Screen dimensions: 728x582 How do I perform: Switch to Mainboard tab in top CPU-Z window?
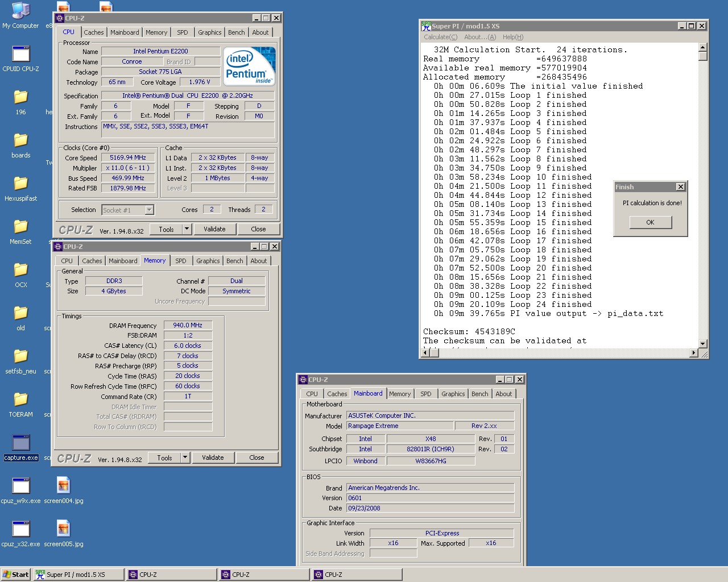coord(125,32)
